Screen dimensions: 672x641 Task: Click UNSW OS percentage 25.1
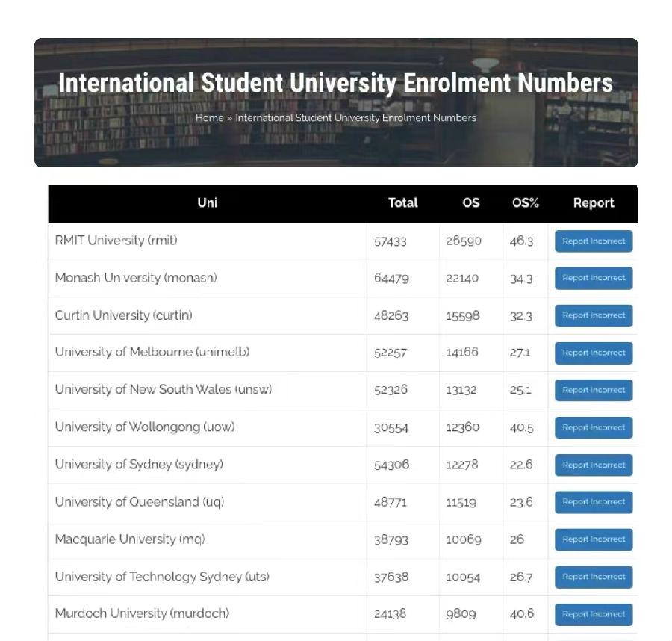click(520, 390)
